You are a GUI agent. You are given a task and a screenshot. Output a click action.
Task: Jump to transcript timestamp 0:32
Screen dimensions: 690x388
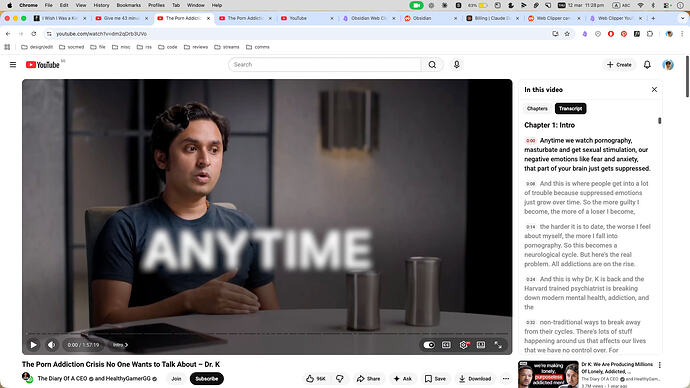[x=531, y=322]
